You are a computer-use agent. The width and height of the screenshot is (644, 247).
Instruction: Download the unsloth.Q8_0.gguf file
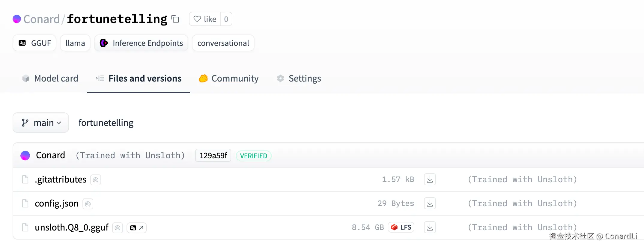[x=430, y=227]
